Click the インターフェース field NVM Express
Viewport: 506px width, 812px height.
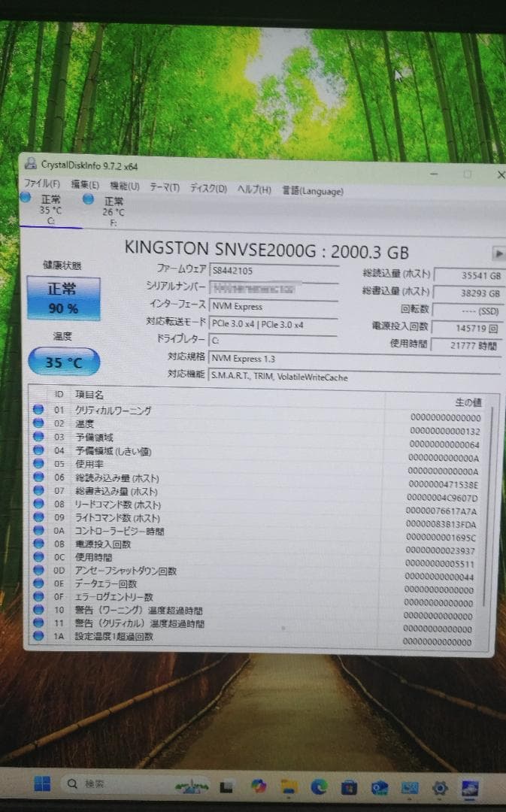[274, 306]
